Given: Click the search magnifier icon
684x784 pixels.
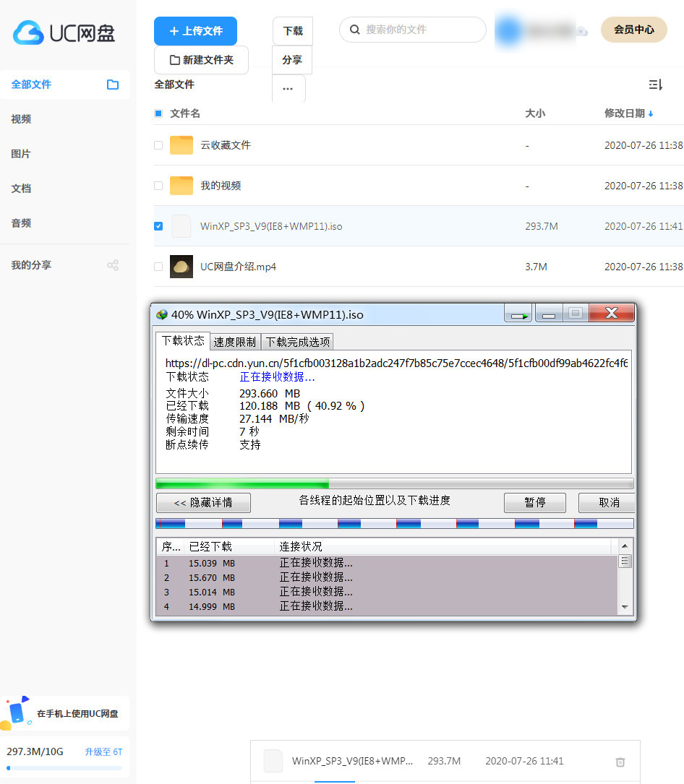Looking at the screenshot, I should pos(355,30).
